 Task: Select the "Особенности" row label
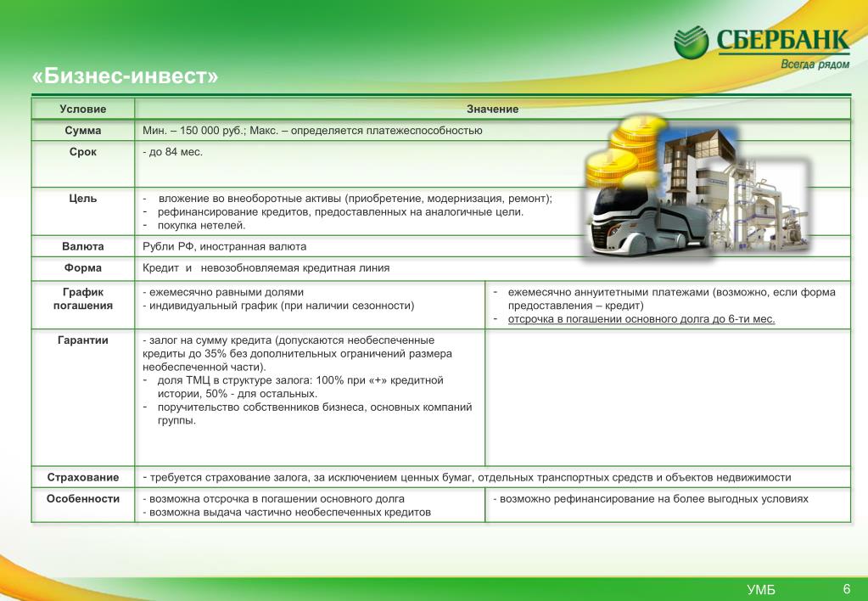tap(83, 498)
